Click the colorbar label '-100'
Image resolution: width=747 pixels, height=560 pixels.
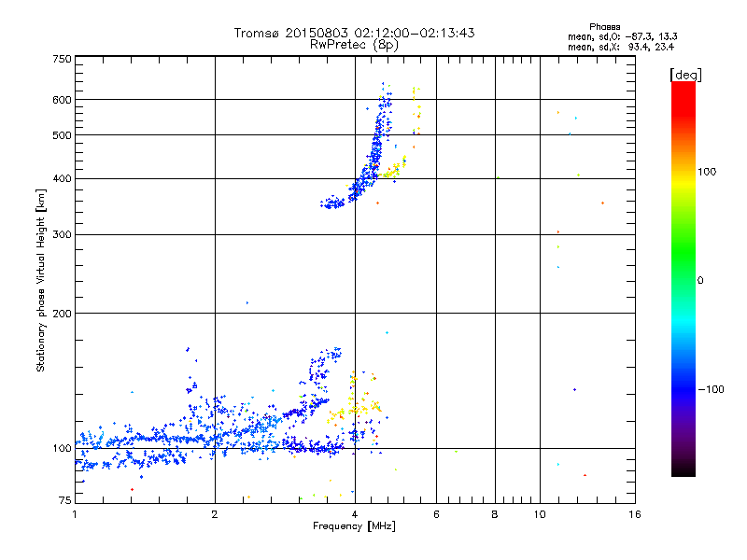pos(712,389)
